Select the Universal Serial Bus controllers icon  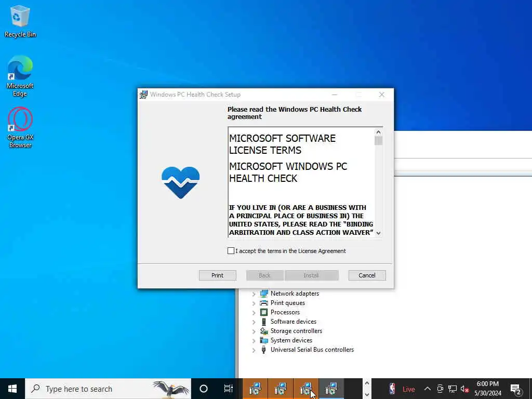point(263,350)
